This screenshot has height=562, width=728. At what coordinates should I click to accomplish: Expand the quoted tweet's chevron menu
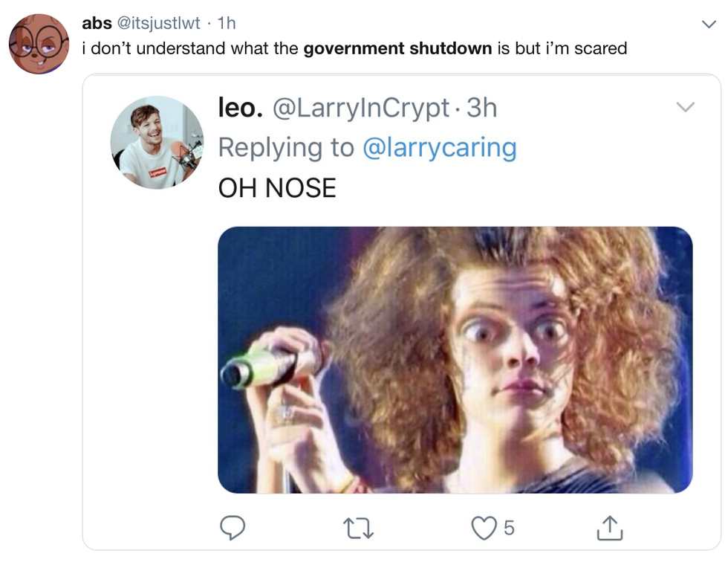point(685,108)
